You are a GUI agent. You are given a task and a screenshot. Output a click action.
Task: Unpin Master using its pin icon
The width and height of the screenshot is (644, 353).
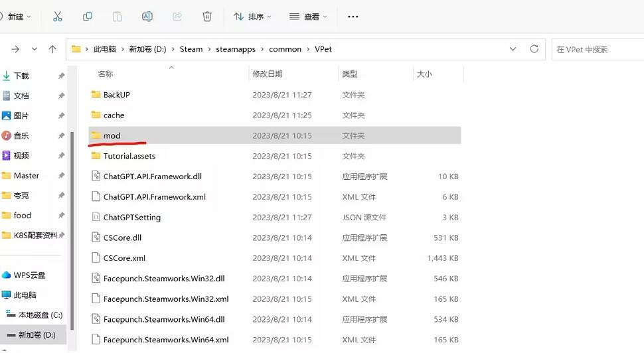61,176
